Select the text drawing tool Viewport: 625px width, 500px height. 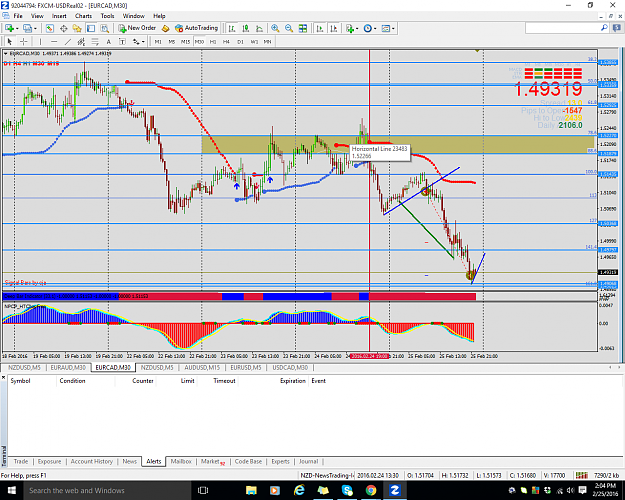click(x=108, y=41)
